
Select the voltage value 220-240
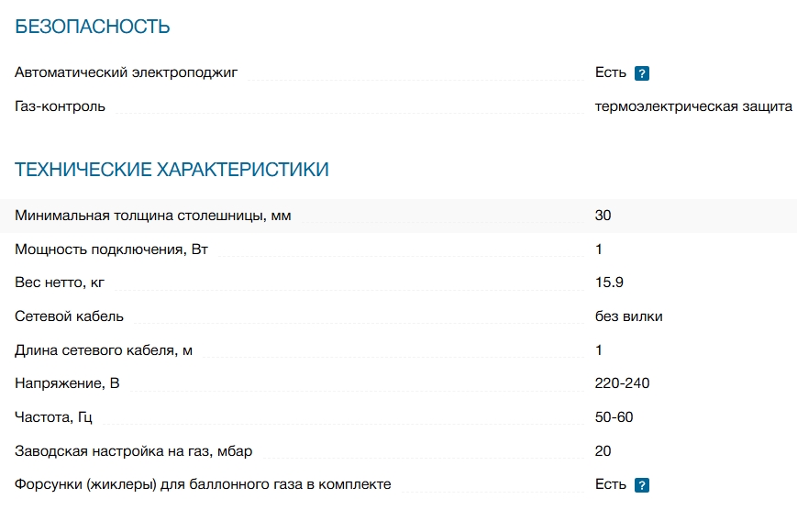pos(622,383)
